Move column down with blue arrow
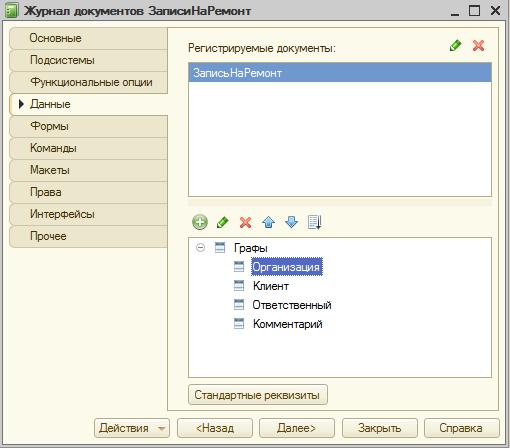This screenshot has width=510, height=448. click(291, 222)
